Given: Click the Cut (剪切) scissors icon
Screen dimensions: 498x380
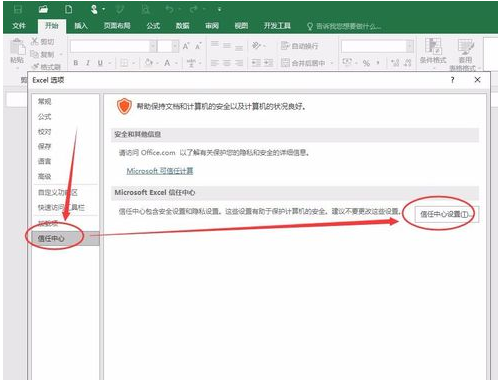Looking at the screenshot, I should tap(34, 41).
